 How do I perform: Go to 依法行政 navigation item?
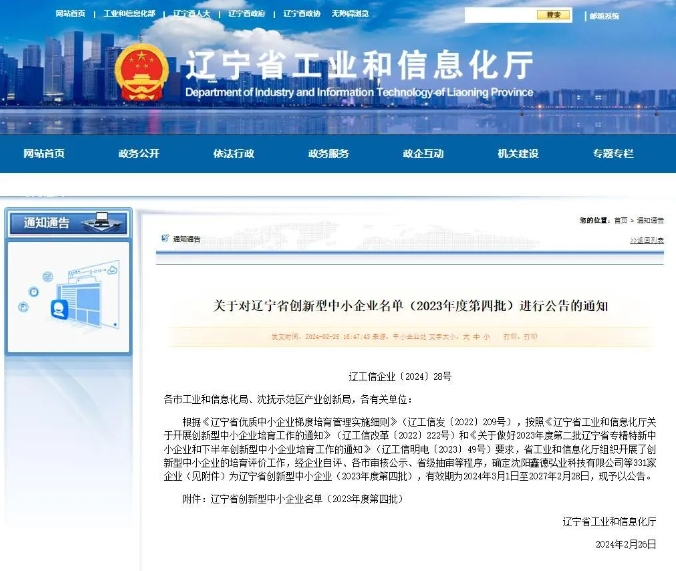coord(233,153)
